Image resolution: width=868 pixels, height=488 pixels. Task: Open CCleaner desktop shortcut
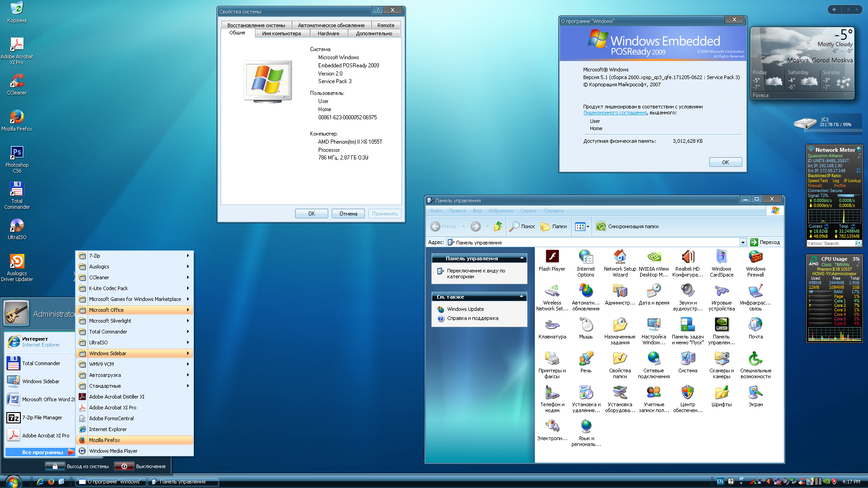pos(17,84)
